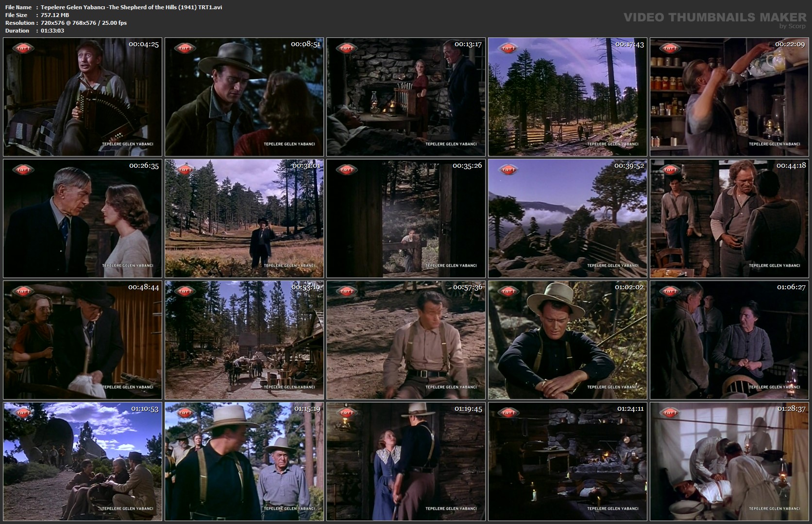Image resolution: width=812 pixels, height=524 pixels.
Task: Click the TRT logo in the 01:28:37 thumbnail
Action: pyautogui.click(x=670, y=413)
